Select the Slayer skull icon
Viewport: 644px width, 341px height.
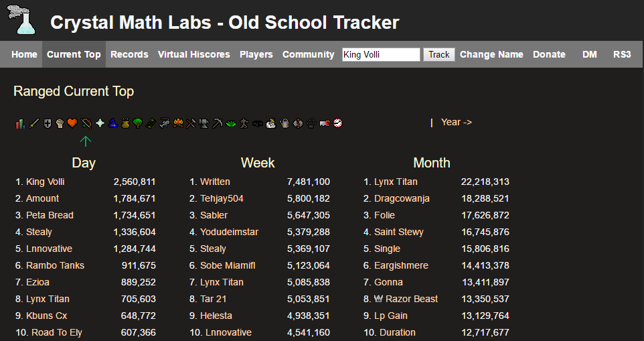pos(272,123)
